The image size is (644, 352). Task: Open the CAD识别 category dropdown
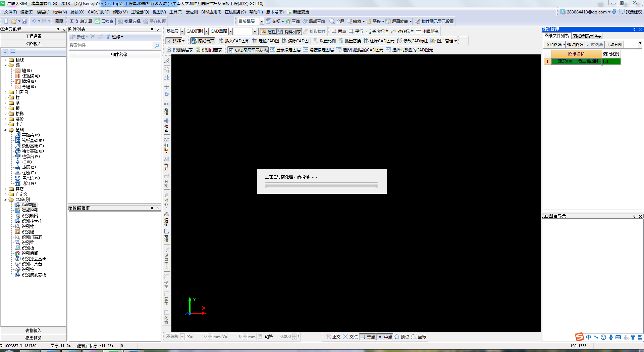click(x=206, y=31)
